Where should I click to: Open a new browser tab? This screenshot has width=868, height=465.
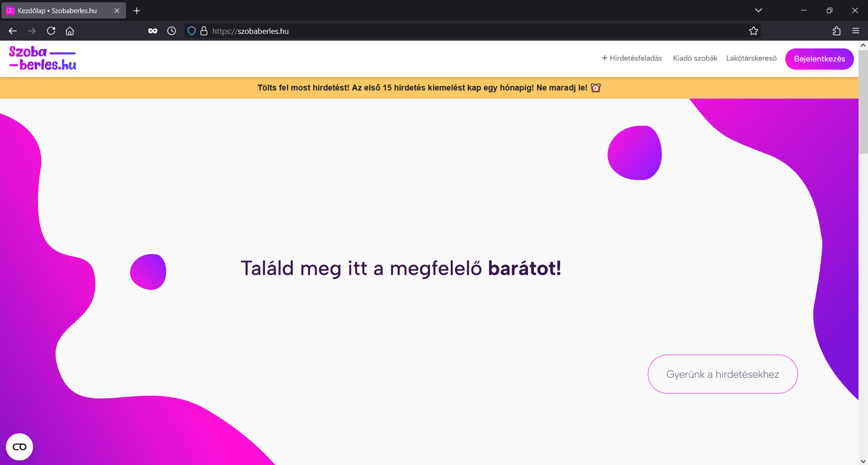pos(137,10)
